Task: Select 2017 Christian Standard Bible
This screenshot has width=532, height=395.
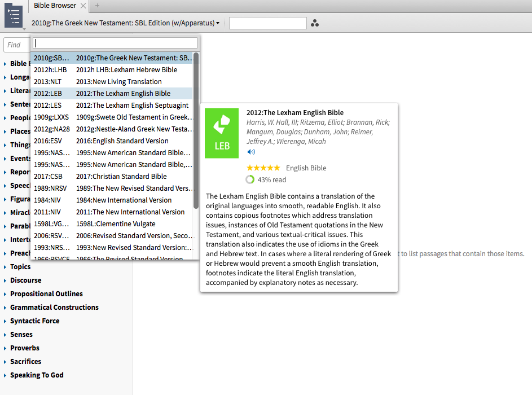Action: [111, 177]
